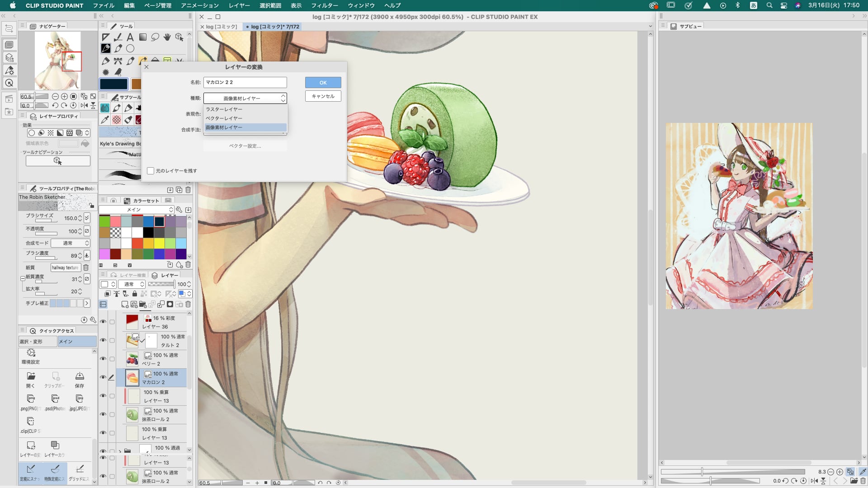The width and height of the screenshot is (868, 488).
Task: Hide the ベリー 2 layer eye icon
Action: pos(103,359)
